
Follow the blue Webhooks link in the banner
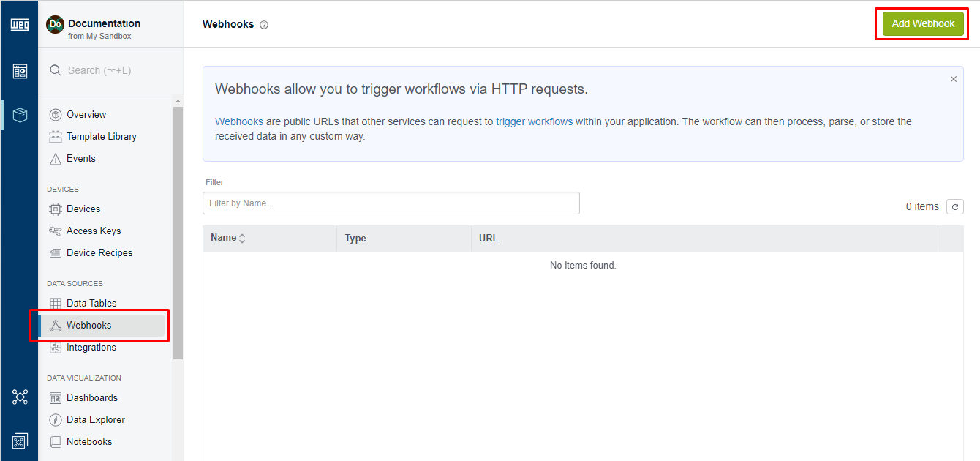coord(239,121)
